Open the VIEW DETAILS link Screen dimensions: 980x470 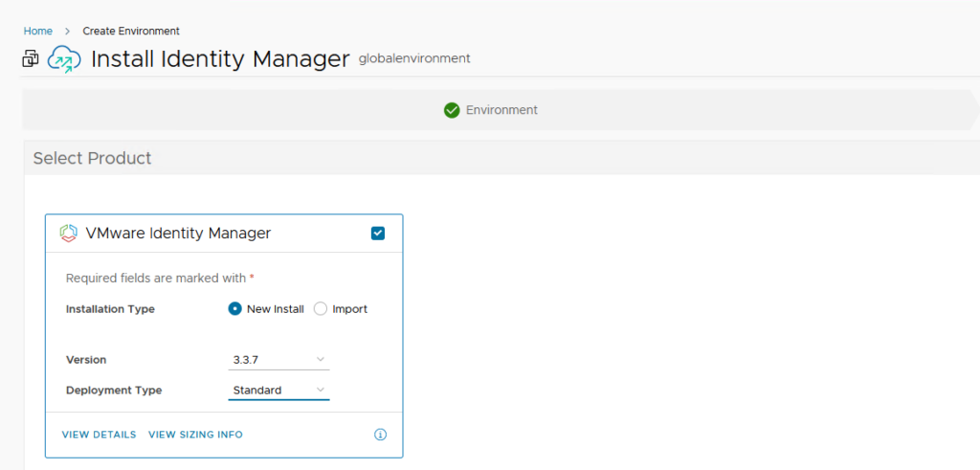tap(99, 435)
